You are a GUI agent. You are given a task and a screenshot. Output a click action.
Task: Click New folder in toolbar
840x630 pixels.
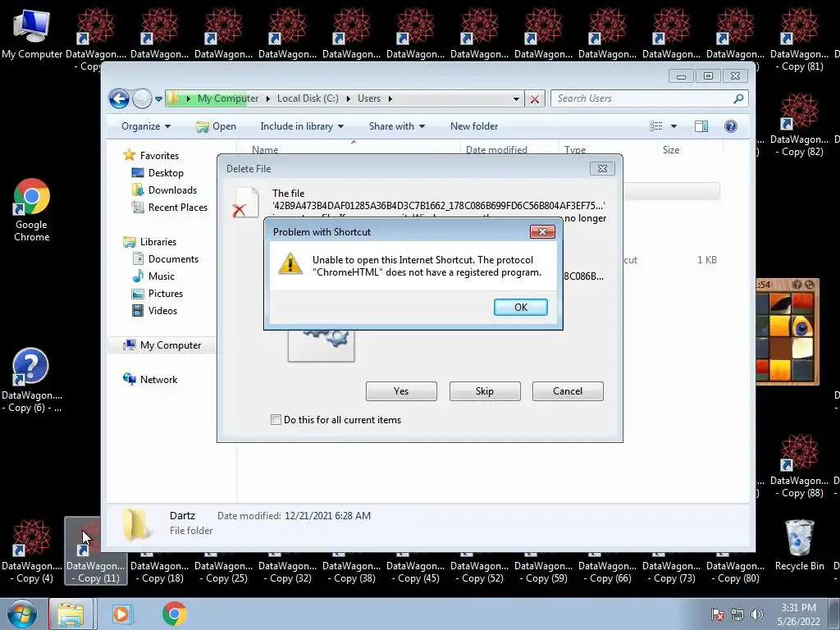[x=474, y=126]
